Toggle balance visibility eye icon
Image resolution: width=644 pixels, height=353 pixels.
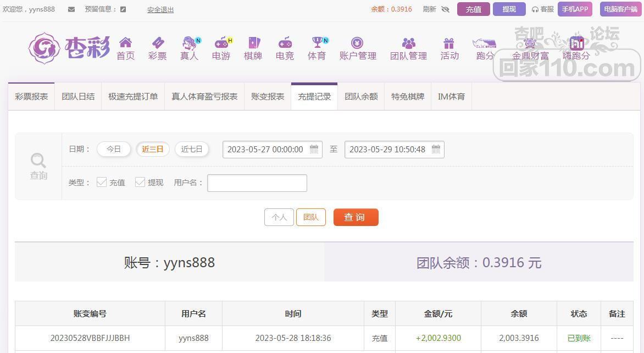[445, 9]
